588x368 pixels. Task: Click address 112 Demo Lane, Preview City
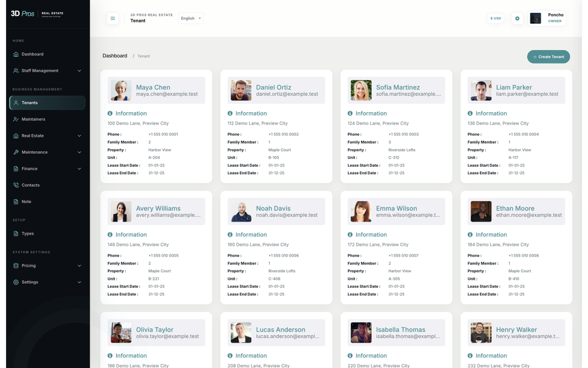(x=258, y=123)
